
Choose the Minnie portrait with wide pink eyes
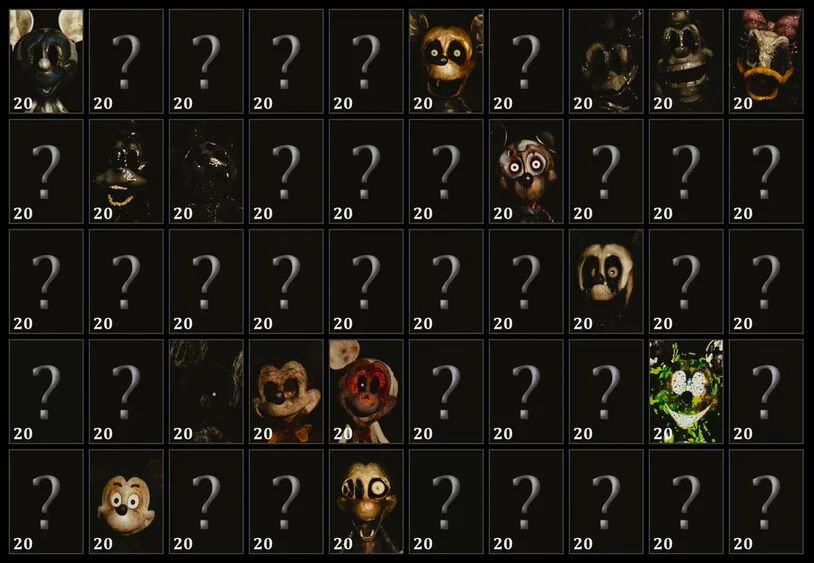(x=526, y=171)
